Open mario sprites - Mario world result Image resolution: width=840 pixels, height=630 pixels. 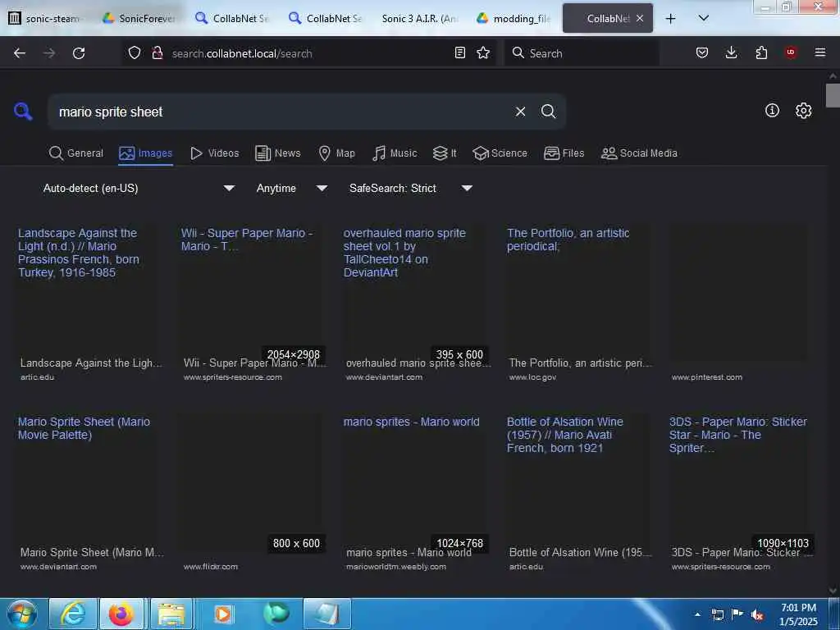[415, 492]
